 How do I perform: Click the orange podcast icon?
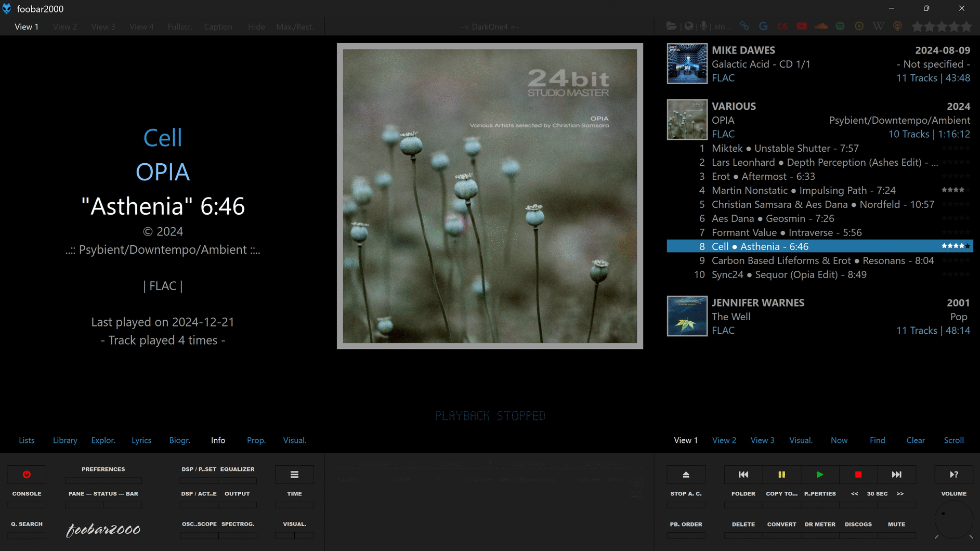pyautogui.click(x=897, y=26)
